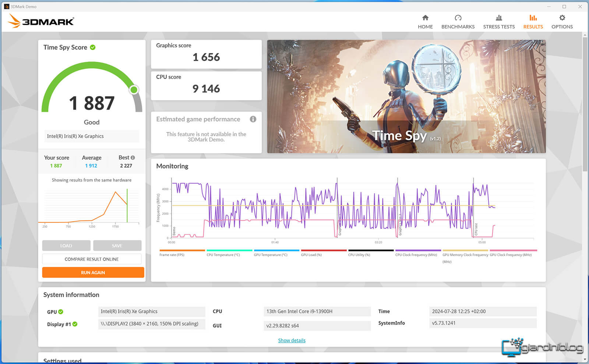The height and width of the screenshot is (364, 589).
Task: Click the GPU field Intel(R) Iris(R) Xe Graphics
Action: coord(152,311)
